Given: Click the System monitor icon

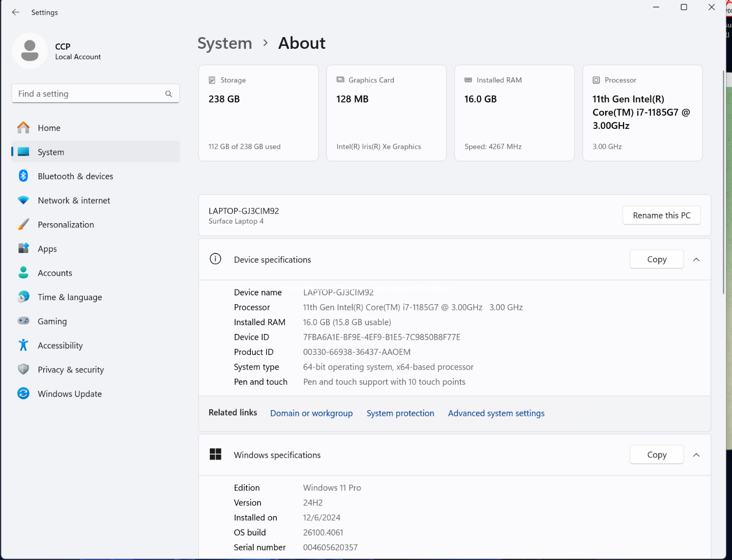Looking at the screenshot, I should click(23, 152).
